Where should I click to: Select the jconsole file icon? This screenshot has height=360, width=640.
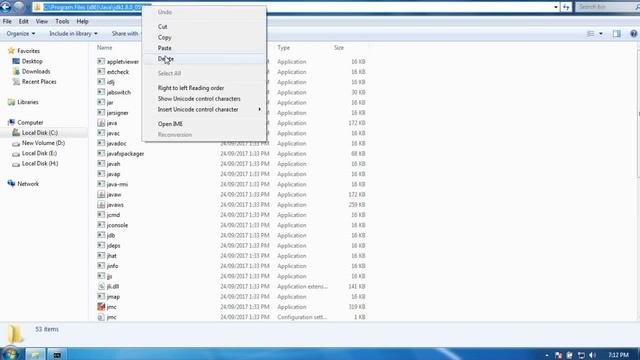click(101, 225)
